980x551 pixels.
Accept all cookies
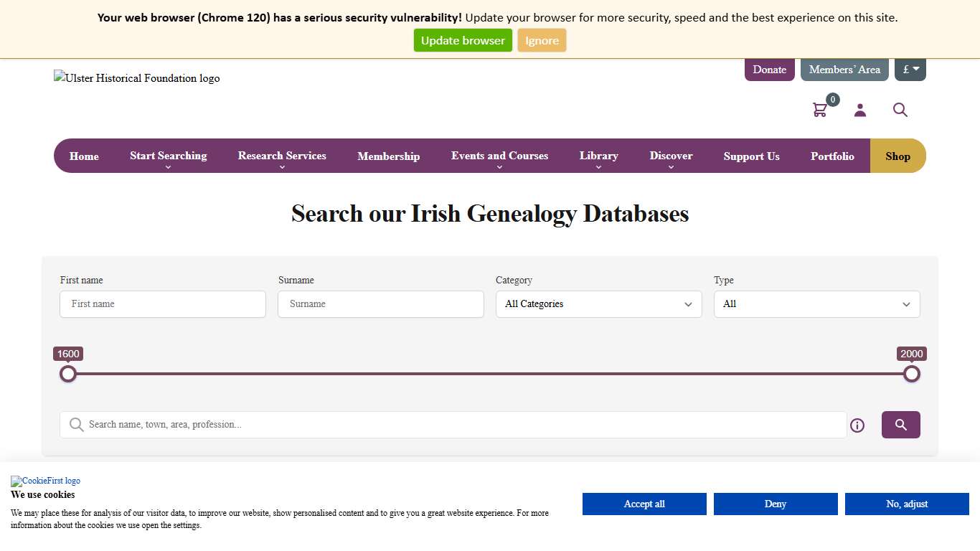tap(644, 504)
